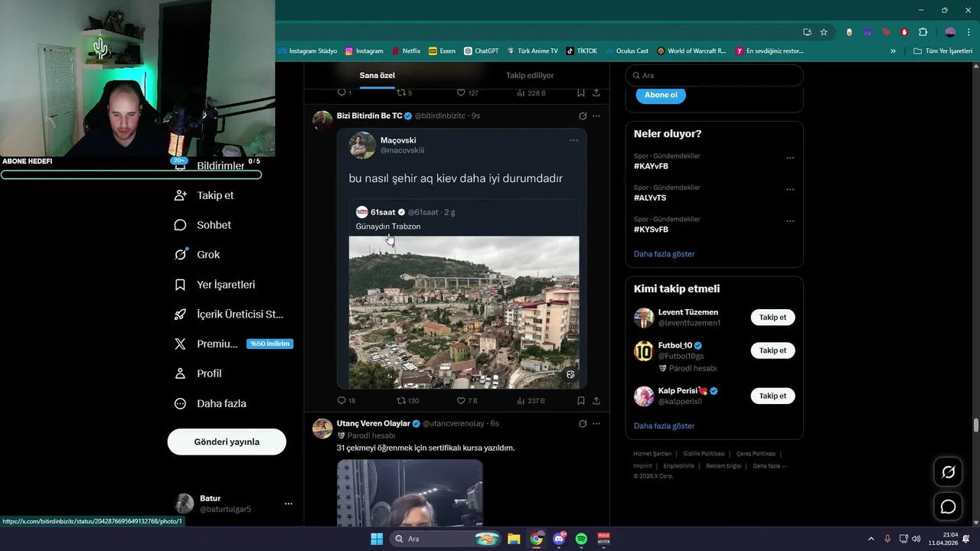Open the Bizi Bitirdin Be TC post options
This screenshot has width=980, height=551.
(x=596, y=116)
